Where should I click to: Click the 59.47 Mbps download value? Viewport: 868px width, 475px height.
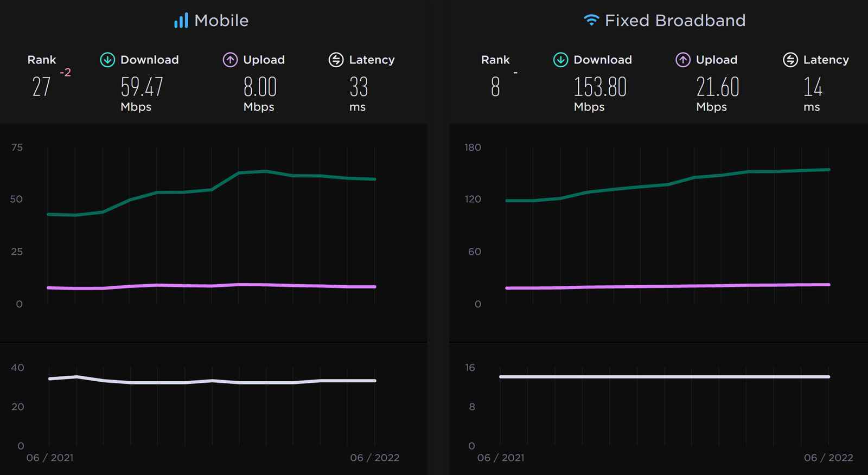tap(142, 87)
